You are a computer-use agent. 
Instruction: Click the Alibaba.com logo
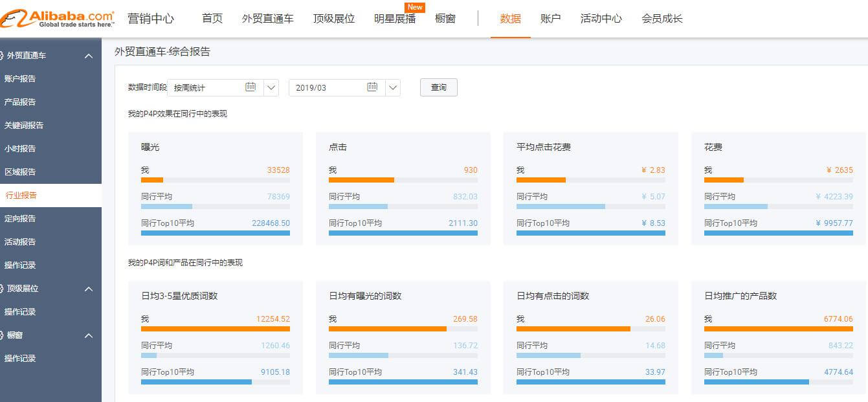58,18
